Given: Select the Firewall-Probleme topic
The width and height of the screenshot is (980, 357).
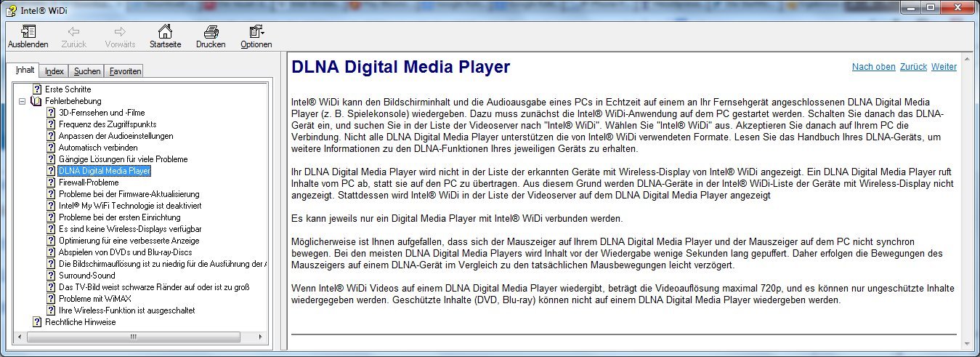Looking at the screenshot, I should (88, 182).
